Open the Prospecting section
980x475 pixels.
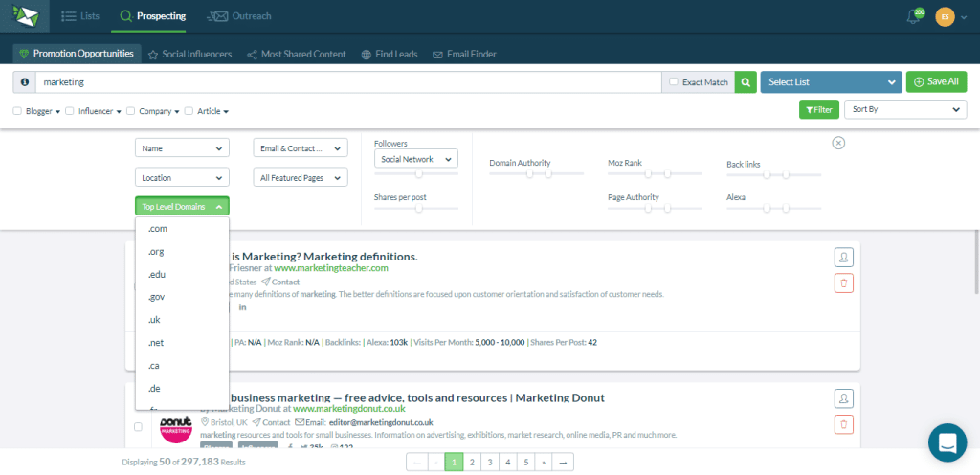(x=153, y=16)
